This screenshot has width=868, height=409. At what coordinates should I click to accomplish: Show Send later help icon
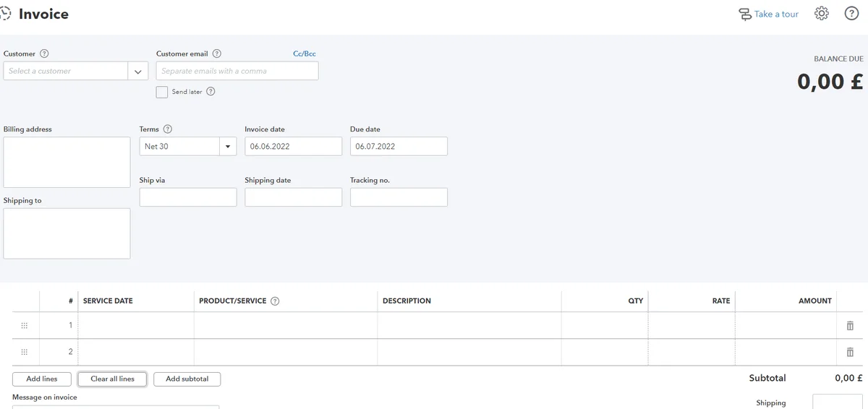210,92
